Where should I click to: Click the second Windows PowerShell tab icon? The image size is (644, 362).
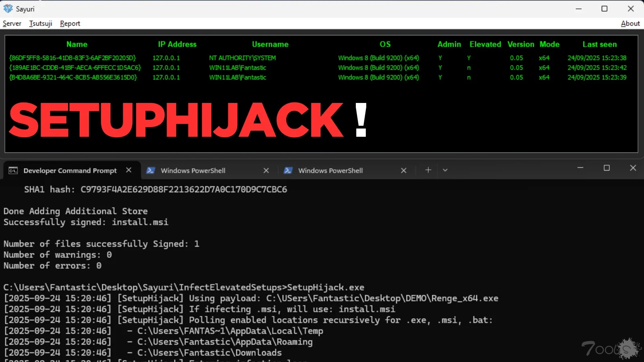click(288, 171)
